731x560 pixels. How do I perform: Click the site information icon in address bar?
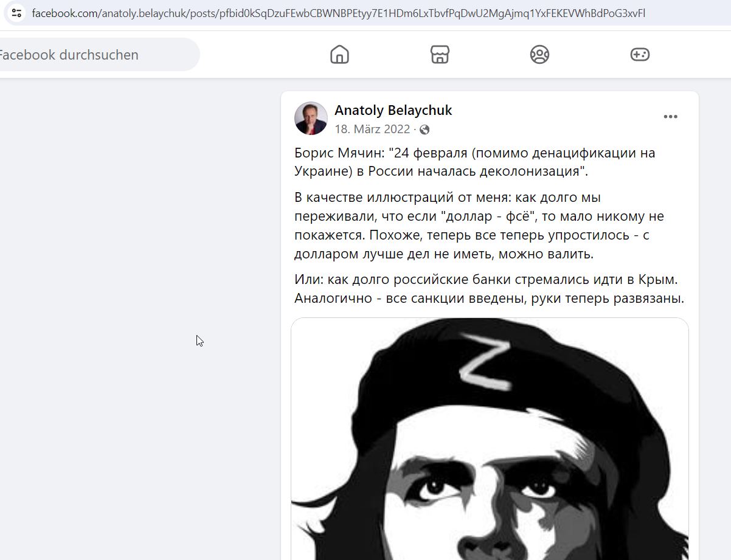pos(16,13)
